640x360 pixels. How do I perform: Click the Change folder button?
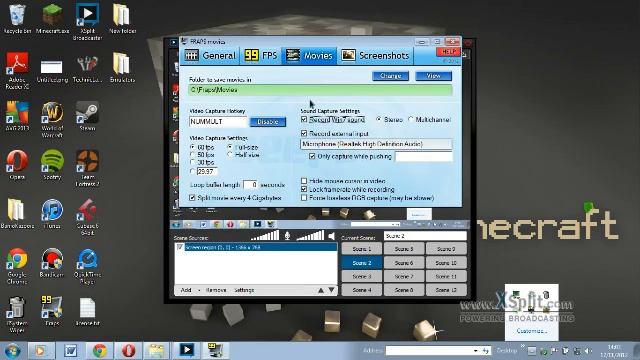point(391,76)
